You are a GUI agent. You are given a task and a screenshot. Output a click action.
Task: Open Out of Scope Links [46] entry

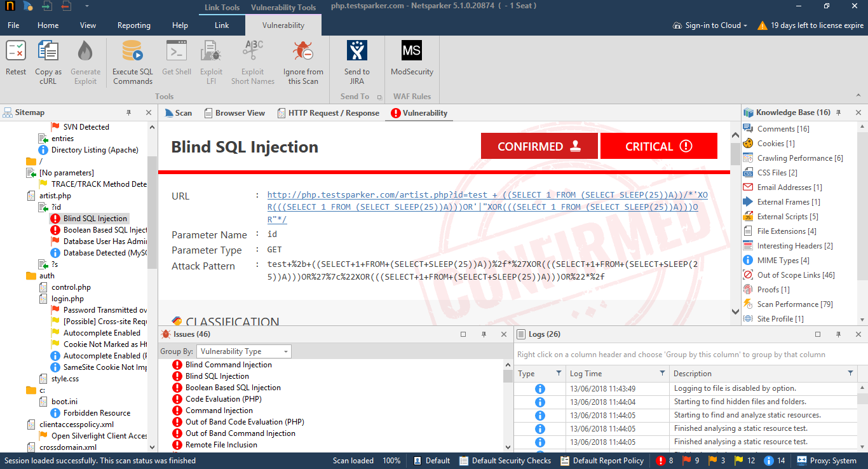coord(796,275)
